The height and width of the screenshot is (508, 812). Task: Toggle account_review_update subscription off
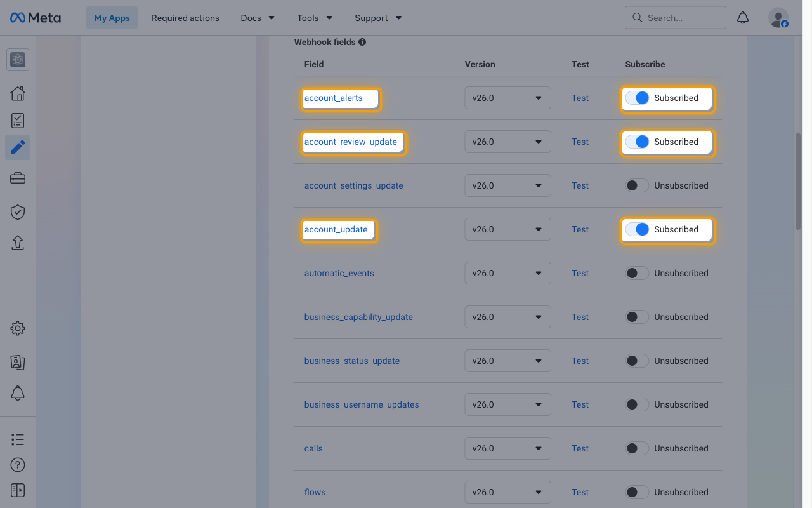pos(637,142)
